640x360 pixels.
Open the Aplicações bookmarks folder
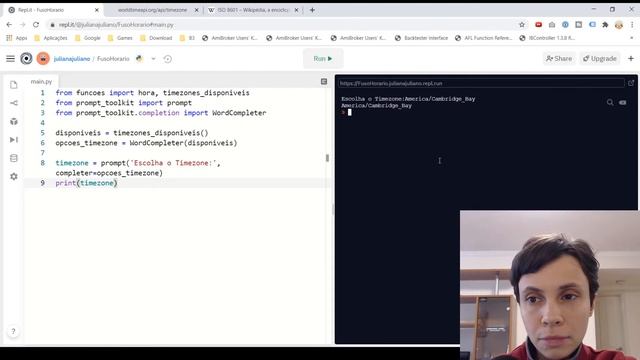51,38
